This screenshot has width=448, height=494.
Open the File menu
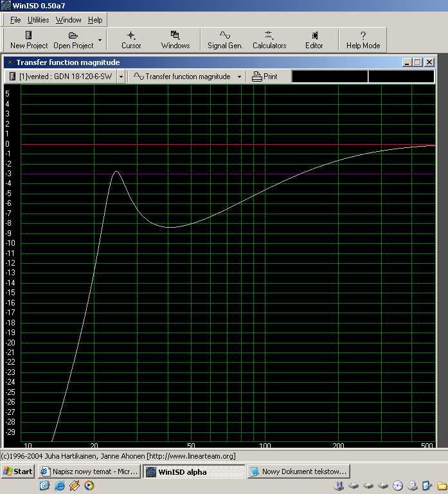(x=15, y=20)
